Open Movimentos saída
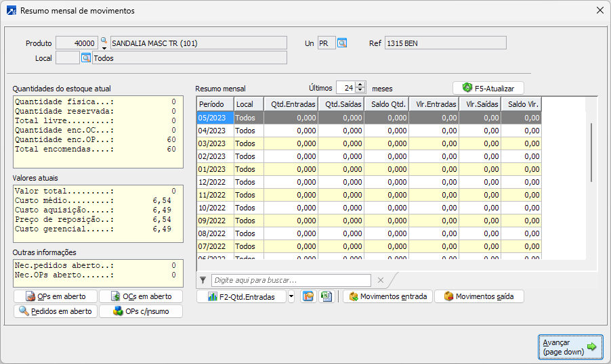611x364 pixels. pos(478,296)
